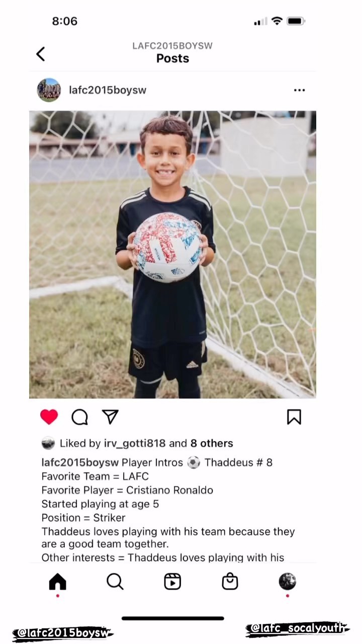This screenshot has width=362, height=644.
Task: Tap the lafc2015boysw profile picture
Action: [x=49, y=90]
